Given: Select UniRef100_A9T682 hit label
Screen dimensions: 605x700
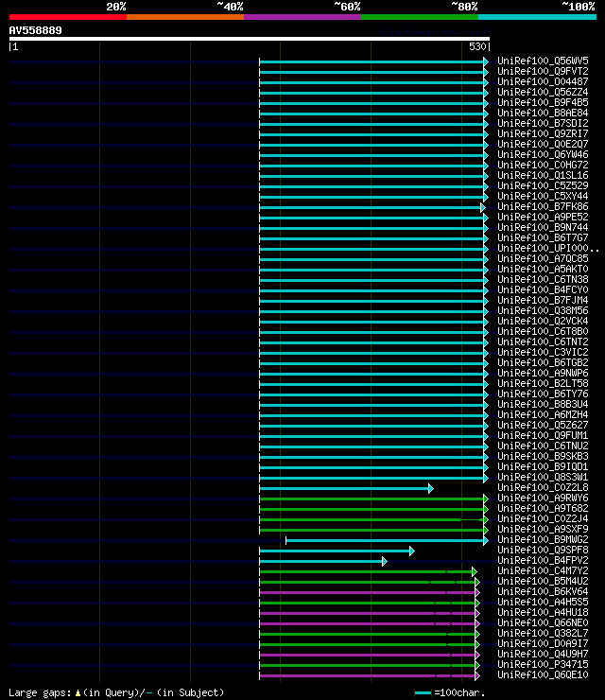Looking at the screenshot, I should point(543,509).
